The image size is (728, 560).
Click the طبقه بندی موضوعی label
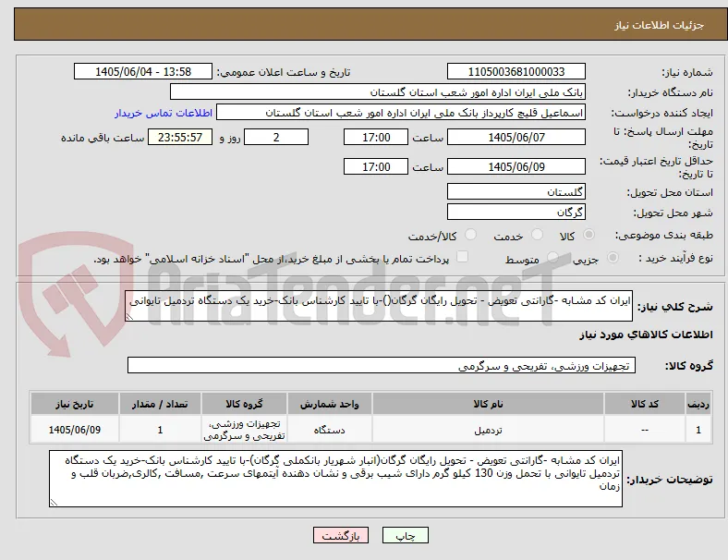pyautogui.click(x=664, y=235)
